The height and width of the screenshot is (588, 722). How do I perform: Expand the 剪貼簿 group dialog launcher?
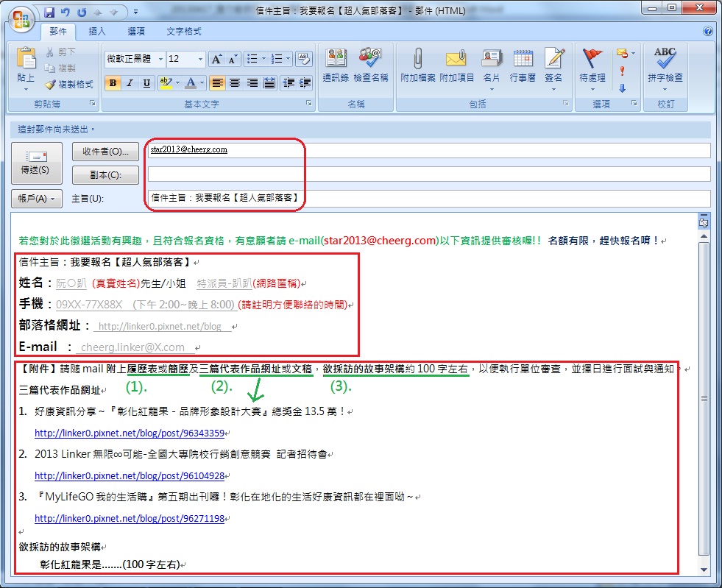tap(93, 104)
